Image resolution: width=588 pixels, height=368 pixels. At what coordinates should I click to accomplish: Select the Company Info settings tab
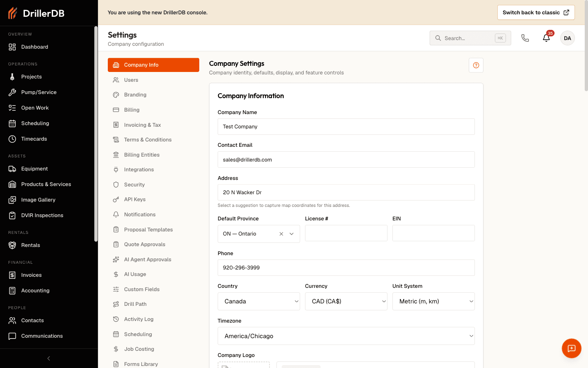click(154, 65)
